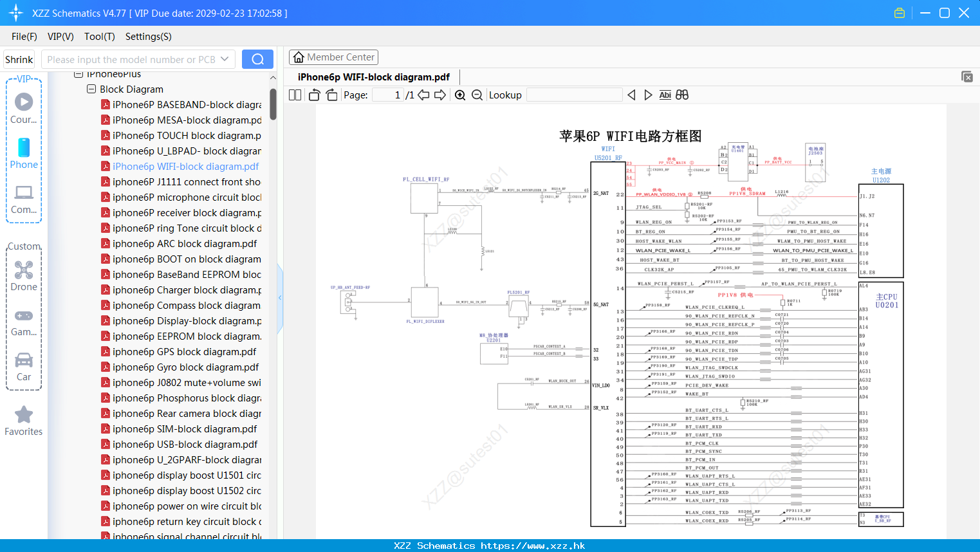
Task: Click the XZZ website link in status bar
Action: pos(533,546)
